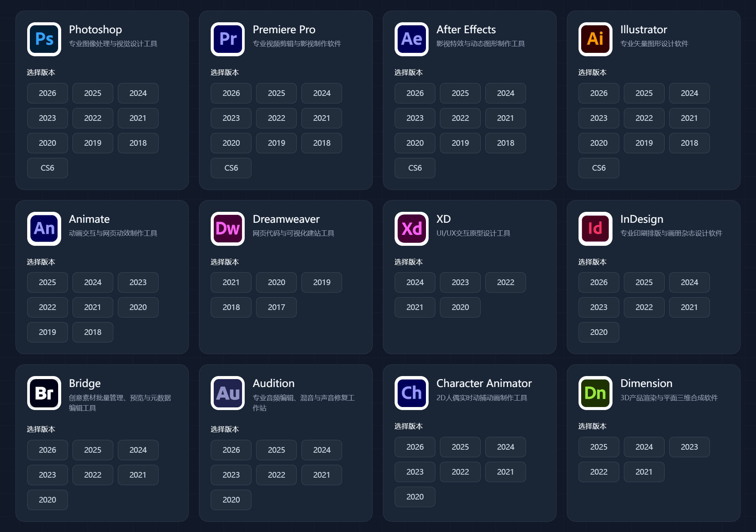Choose Illustrator 2021
756x532 pixels.
(690, 118)
